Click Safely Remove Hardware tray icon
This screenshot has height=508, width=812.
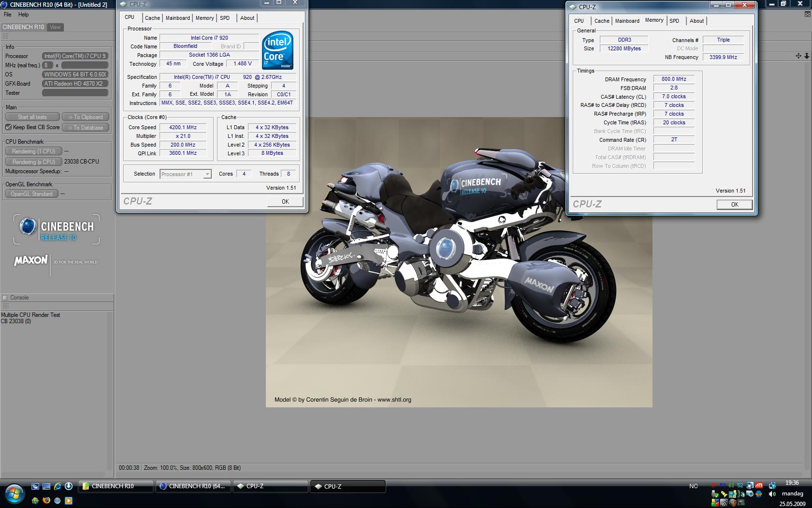[715, 494]
